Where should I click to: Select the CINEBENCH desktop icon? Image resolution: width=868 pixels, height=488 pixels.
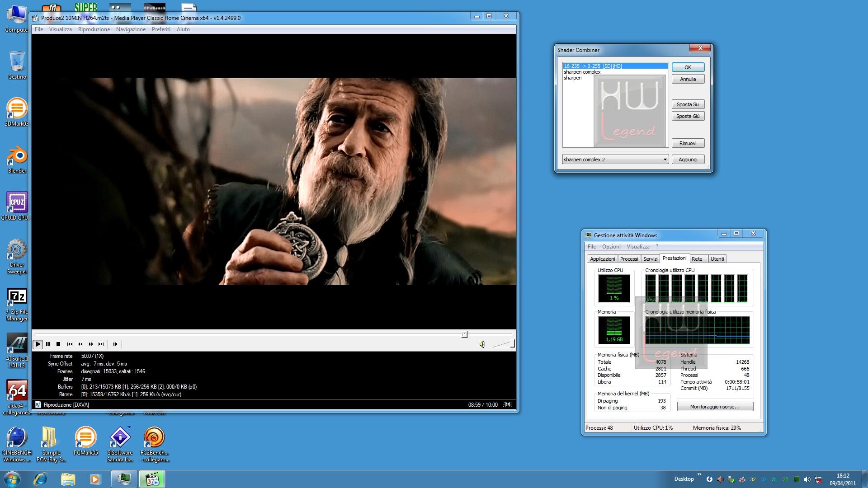click(x=17, y=445)
